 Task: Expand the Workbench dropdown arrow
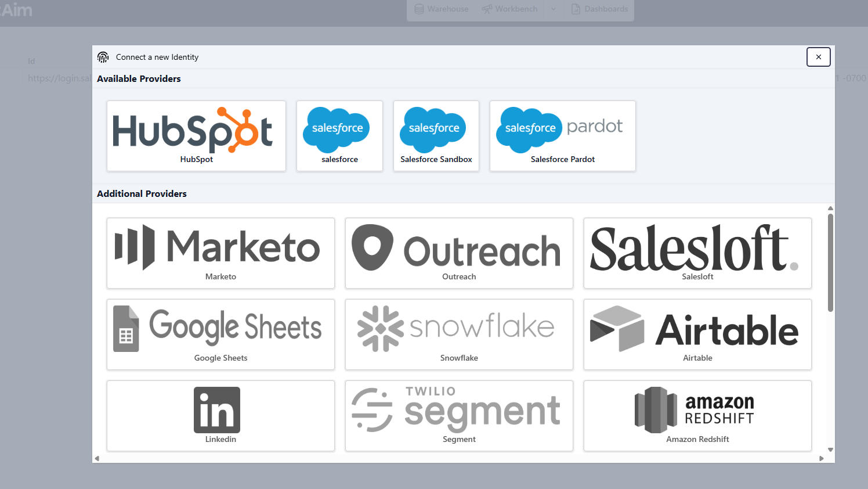554,9
